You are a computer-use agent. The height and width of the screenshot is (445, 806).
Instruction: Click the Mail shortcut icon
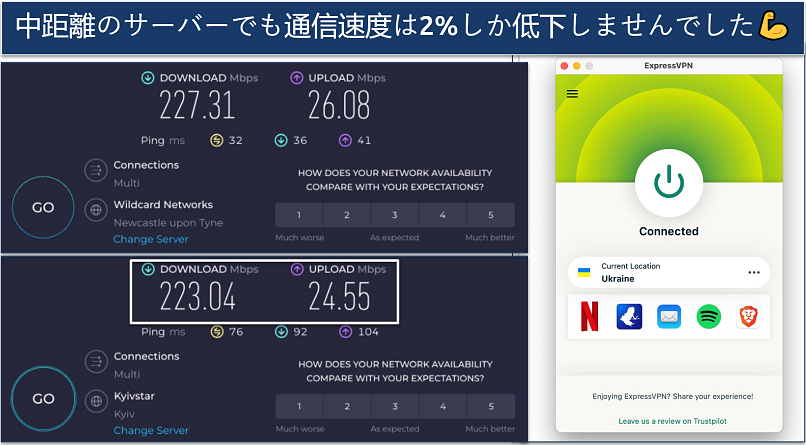coord(669,317)
